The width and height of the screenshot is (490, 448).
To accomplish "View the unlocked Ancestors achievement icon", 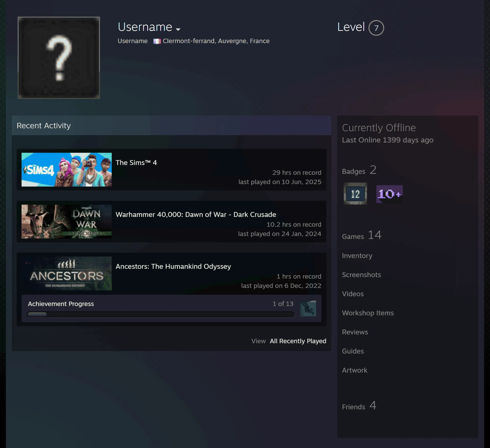I will coord(308,309).
